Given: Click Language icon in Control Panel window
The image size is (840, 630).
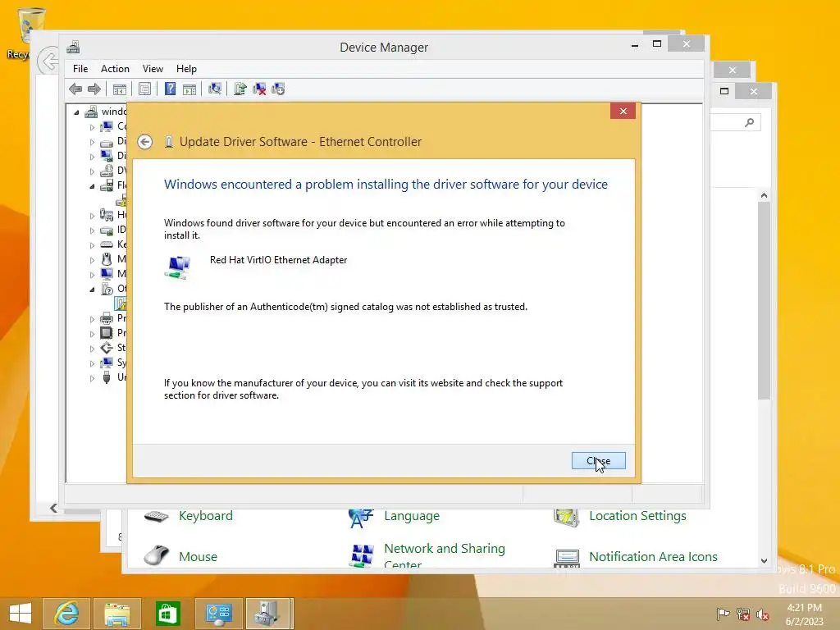Looking at the screenshot, I should [361, 517].
